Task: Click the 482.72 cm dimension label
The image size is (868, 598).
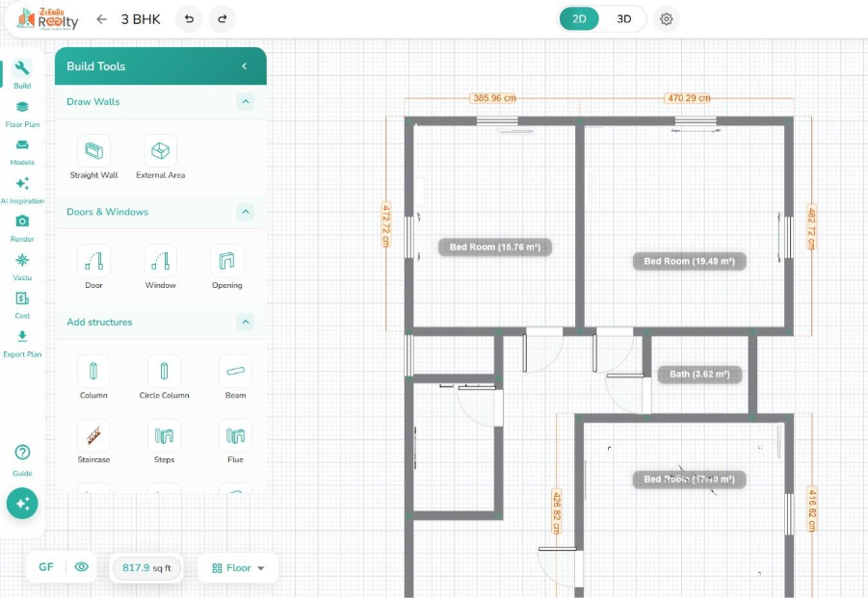Action: tap(811, 227)
